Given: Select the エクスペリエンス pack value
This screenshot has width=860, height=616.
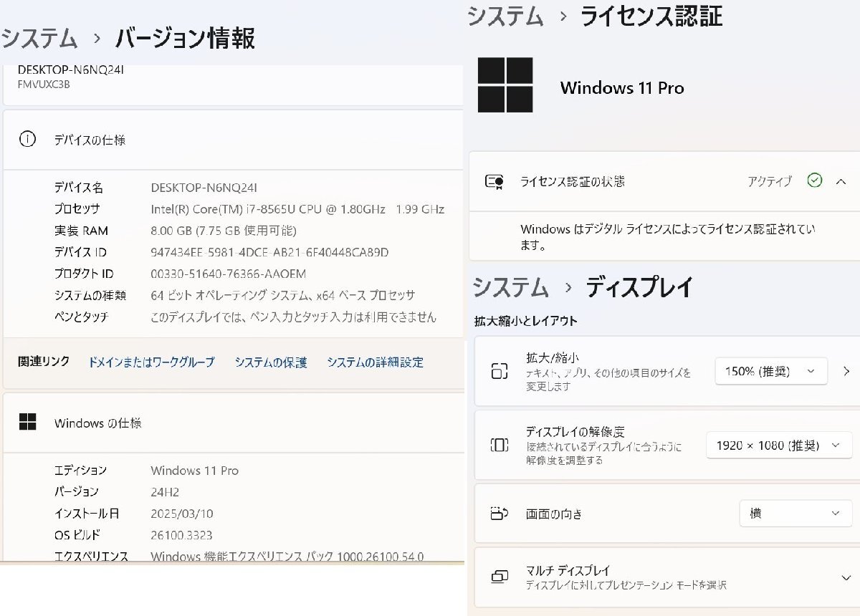Looking at the screenshot, I should coord(287,556).
